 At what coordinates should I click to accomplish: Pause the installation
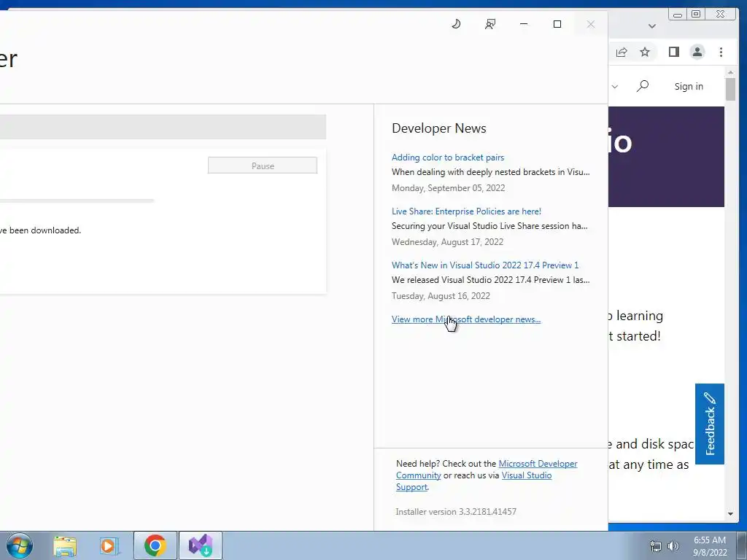[x=263, y=166]
